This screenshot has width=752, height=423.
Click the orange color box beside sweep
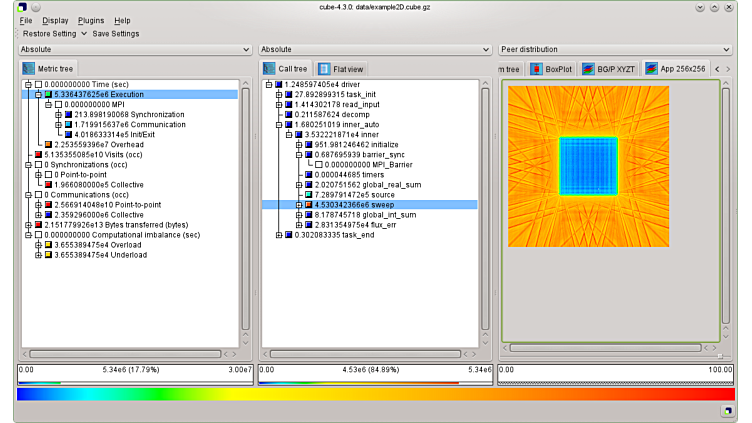tap(308, 205)
